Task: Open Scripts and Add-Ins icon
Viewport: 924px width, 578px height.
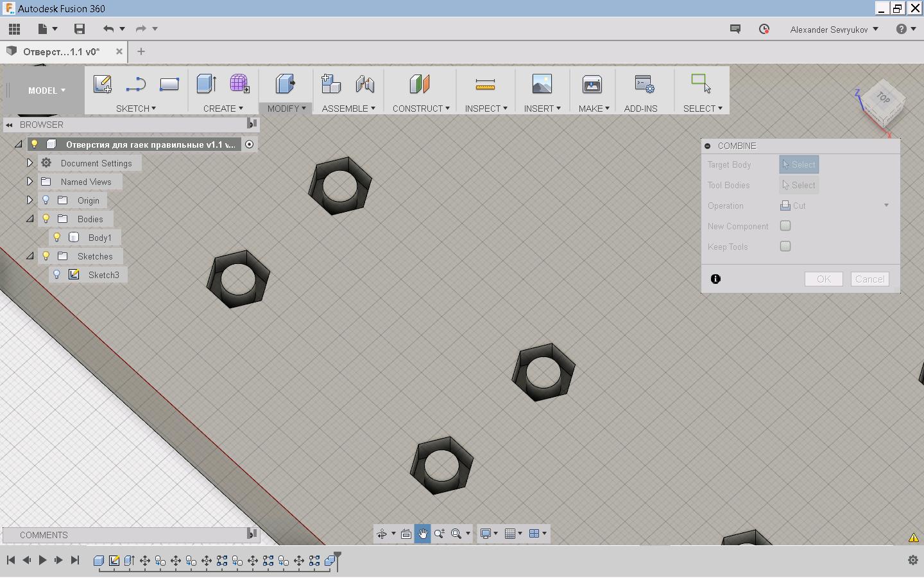Action: click(x=644, y=84)
